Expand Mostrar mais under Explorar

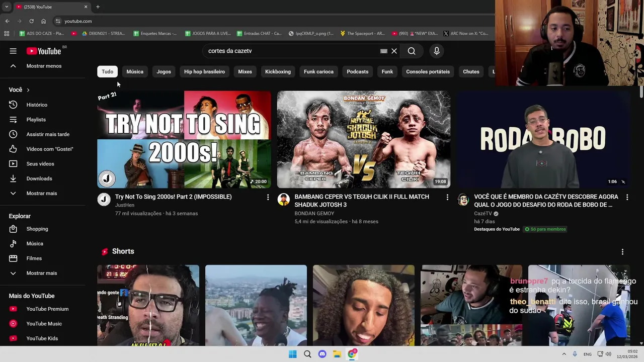tap(42, 273)
